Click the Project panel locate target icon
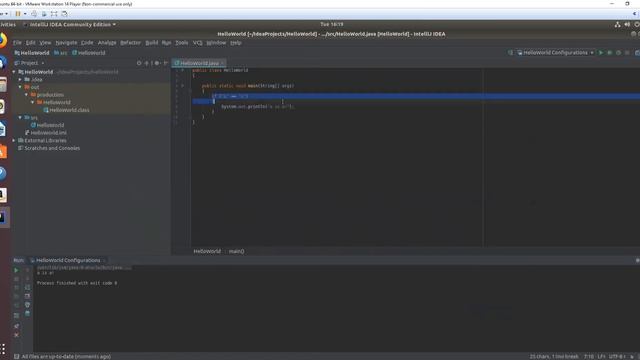The image size is (640, 360). tap(139, 63)
